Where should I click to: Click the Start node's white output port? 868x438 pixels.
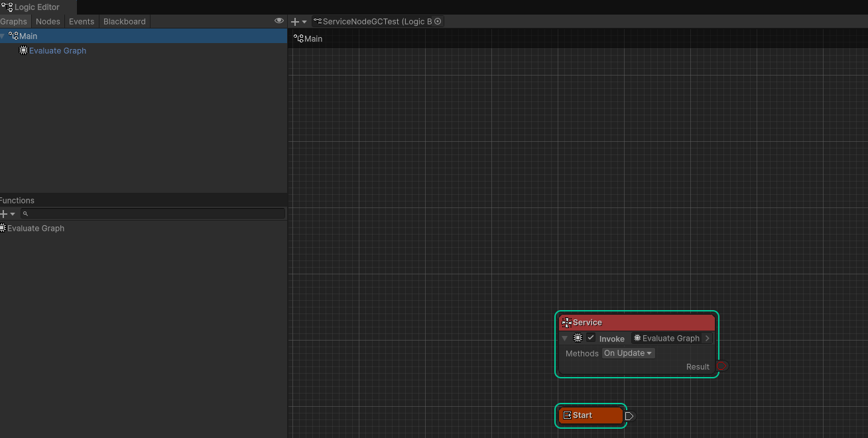pyautogui.click(x=629, y=416)
